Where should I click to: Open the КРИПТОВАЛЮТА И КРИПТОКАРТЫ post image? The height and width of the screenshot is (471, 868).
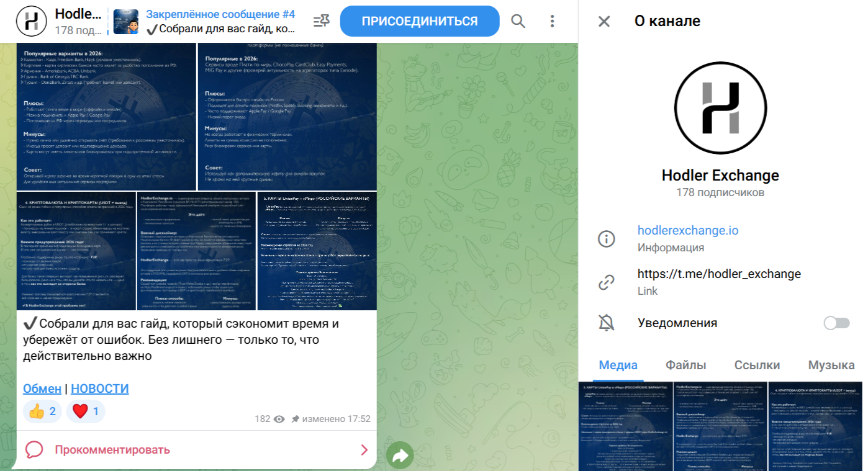click(x=76, y=251)
